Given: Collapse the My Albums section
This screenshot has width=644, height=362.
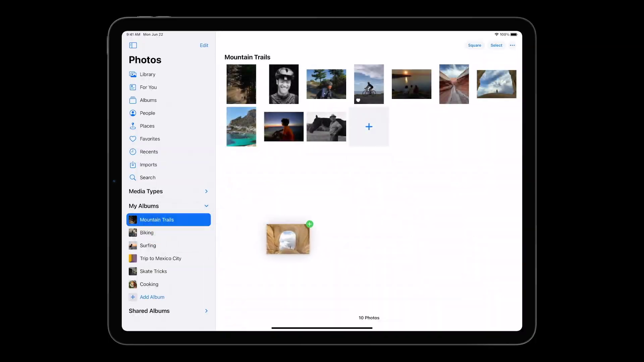Looking at the screenshot, I should 206,206.
